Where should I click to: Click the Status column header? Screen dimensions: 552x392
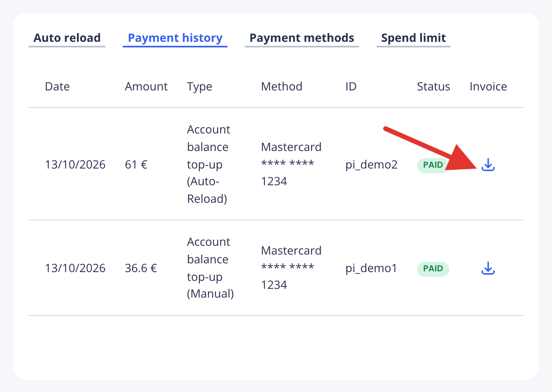point(434,86)
